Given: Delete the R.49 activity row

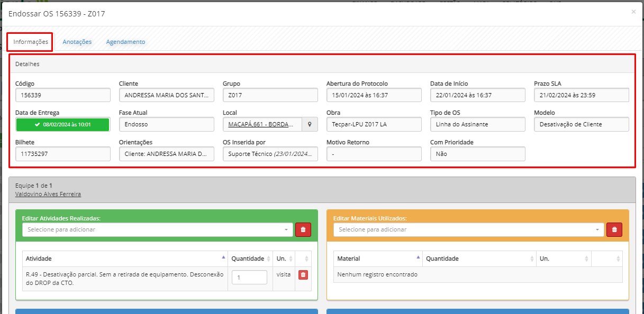Looking at the screenshot, I should pyautogui.click(x=303, y=275).
